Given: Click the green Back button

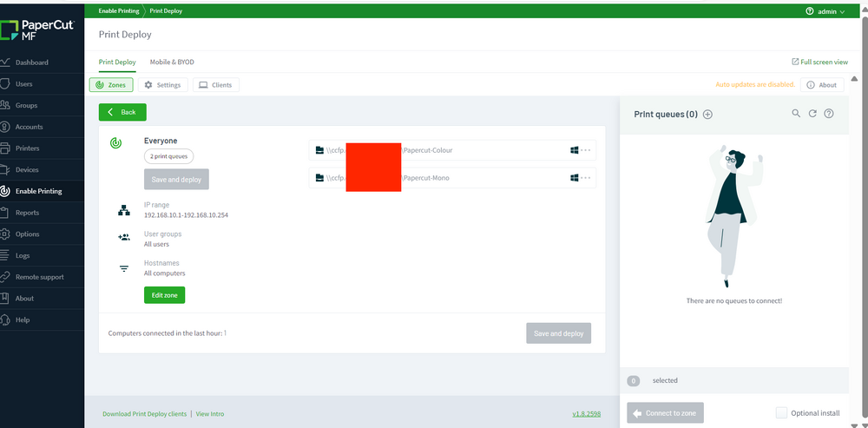Looking at the screenshot, I should tap(122, 112).
